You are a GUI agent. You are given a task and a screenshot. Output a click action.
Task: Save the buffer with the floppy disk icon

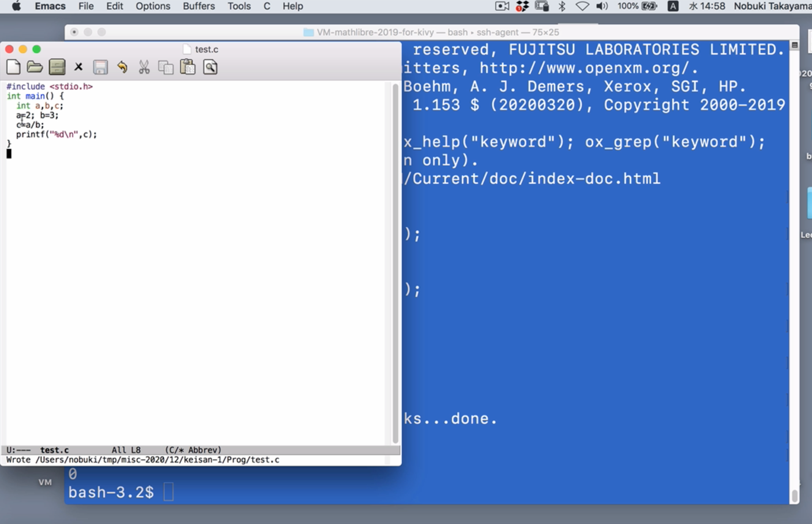pos(100,67)
